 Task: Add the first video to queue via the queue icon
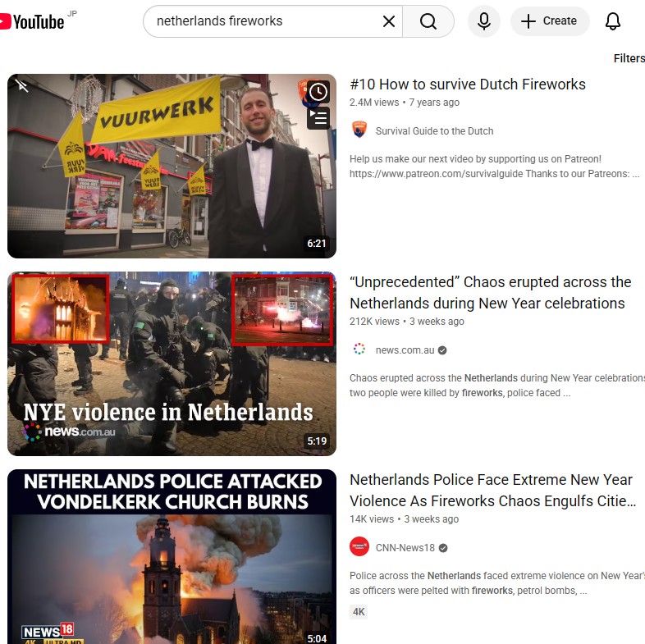[x=318, y=118]
